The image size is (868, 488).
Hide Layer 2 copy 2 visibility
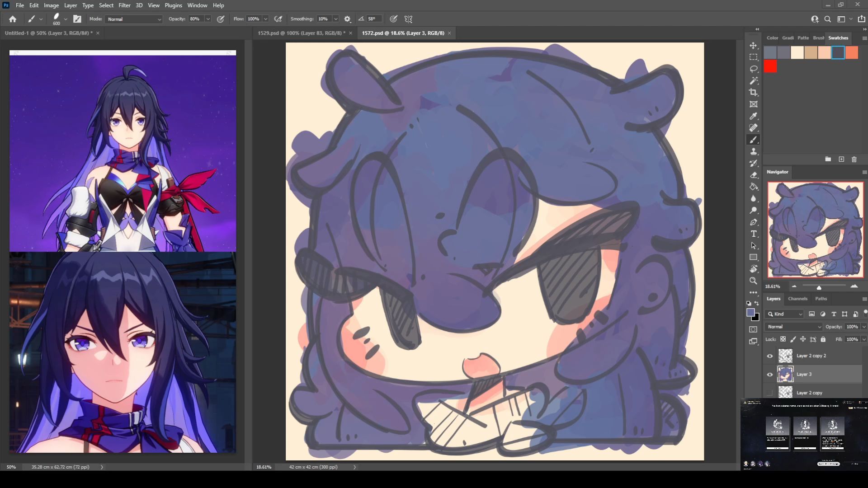pos(770,356)
